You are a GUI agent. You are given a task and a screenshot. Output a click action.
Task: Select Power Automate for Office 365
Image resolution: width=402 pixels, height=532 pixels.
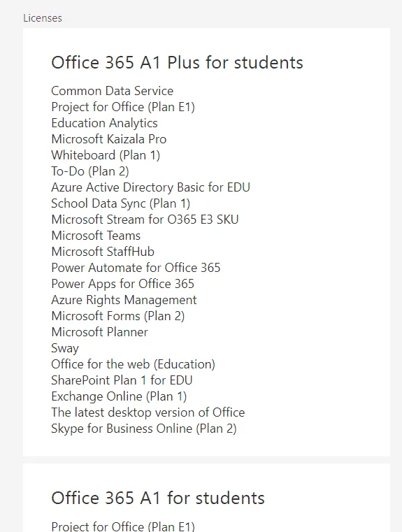point(136,268)
